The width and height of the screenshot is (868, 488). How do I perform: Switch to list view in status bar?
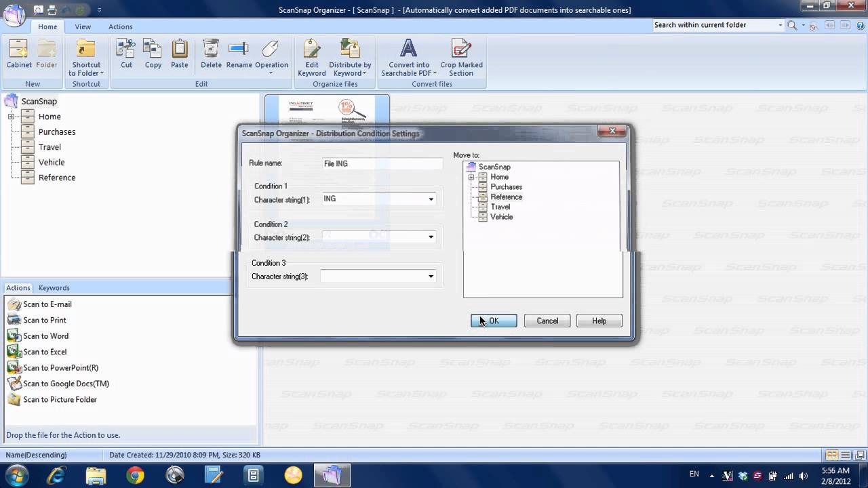click(846, 455)
